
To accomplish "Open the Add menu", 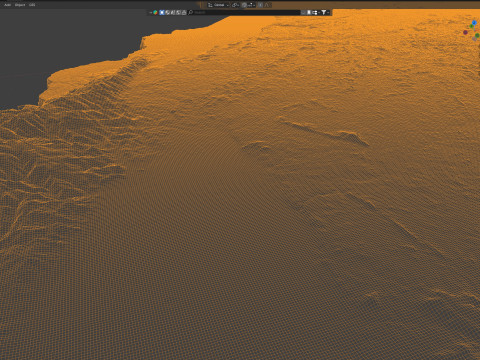I will pyautogui.click(x=7, y=5).
